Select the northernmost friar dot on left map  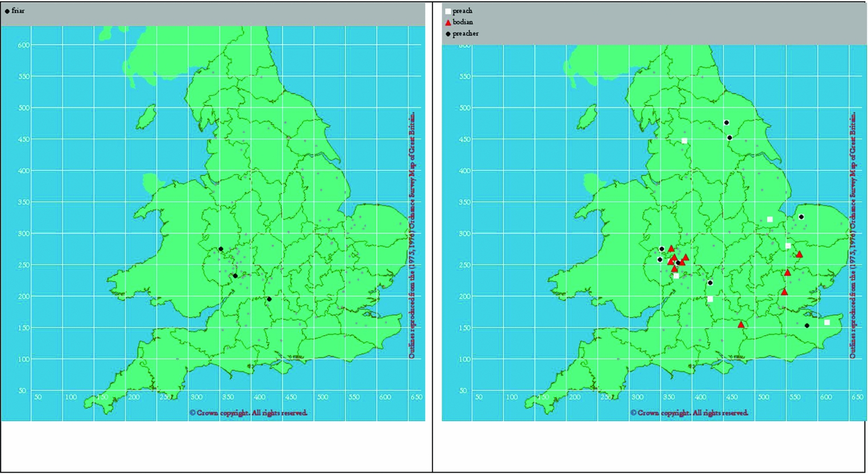click(x=221, y=249)
